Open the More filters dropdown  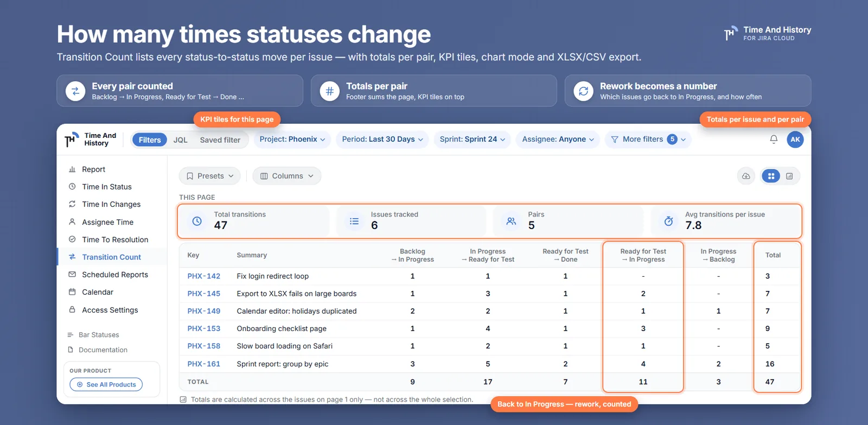(x=648, y=139)
